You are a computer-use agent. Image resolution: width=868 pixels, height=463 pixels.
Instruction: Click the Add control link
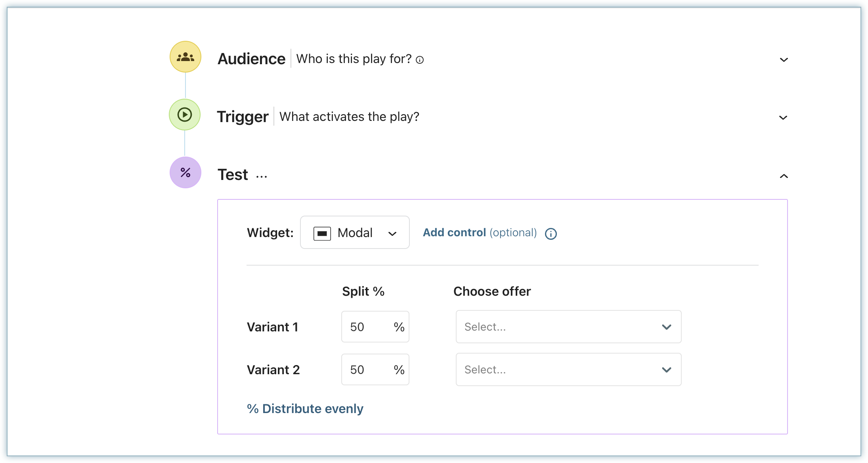tap(454, 232)
